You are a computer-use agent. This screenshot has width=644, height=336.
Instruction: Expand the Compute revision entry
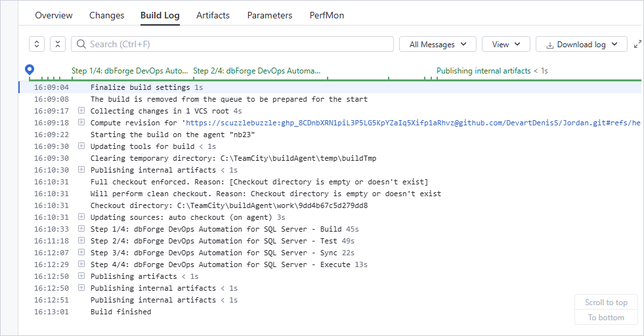tap(81, 123)
